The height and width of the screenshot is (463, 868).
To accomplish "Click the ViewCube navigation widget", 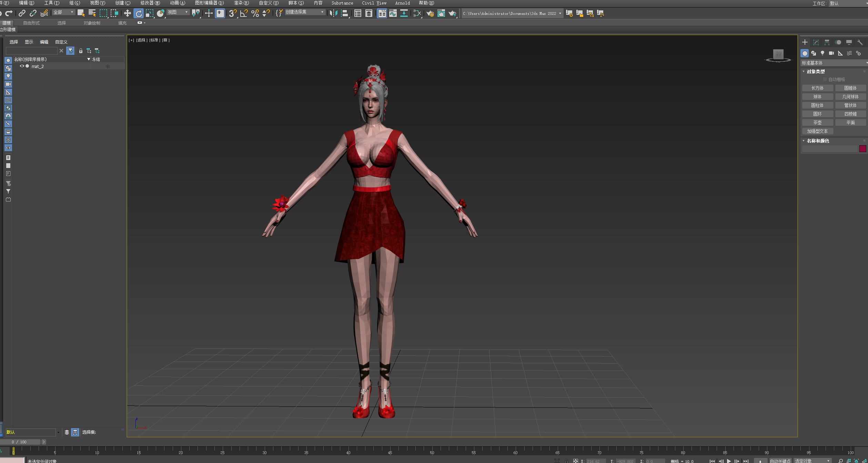I will pyautogui.click(x=778, y=56).
